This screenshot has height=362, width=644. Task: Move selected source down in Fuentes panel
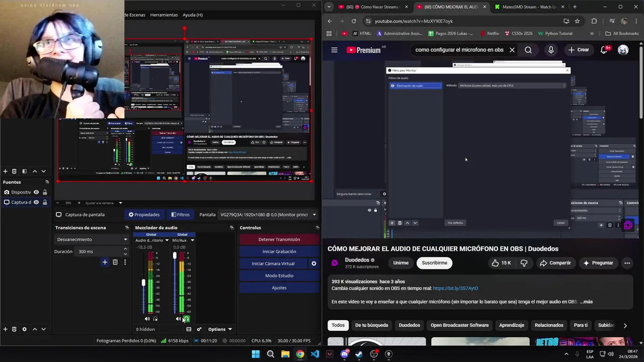[x=43, y=329]
